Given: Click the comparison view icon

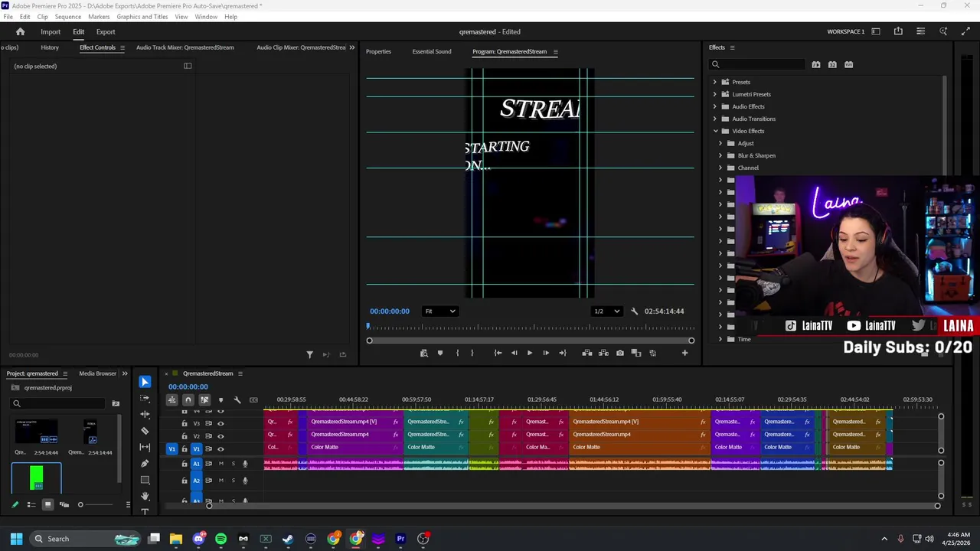Looking at the screenshot, I should pyautogui.click(x=636, y=353).
